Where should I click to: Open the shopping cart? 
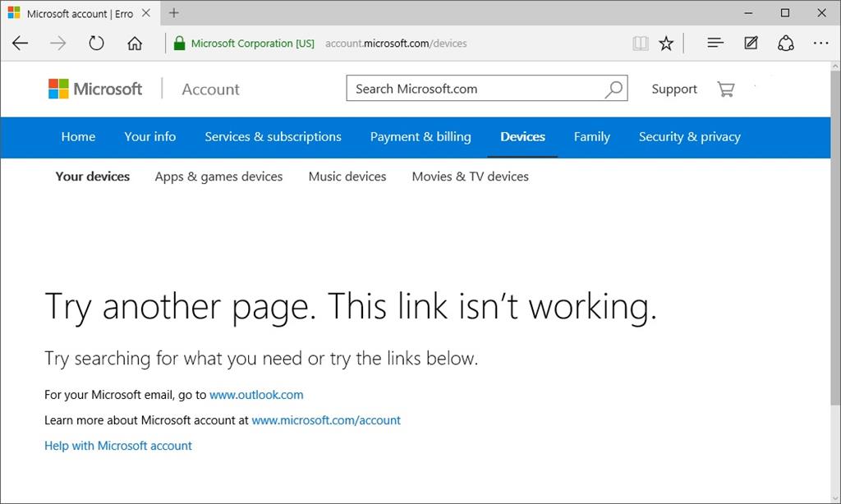(x=726, y=89)
